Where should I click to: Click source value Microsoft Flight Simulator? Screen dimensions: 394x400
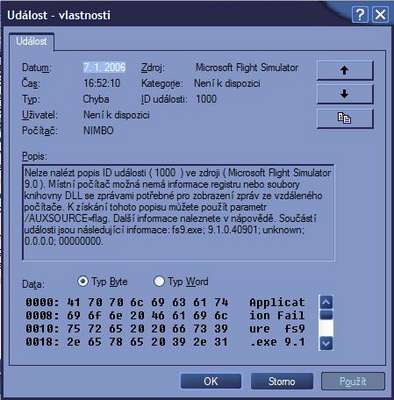pyautogui.click(x=247, y=68)
